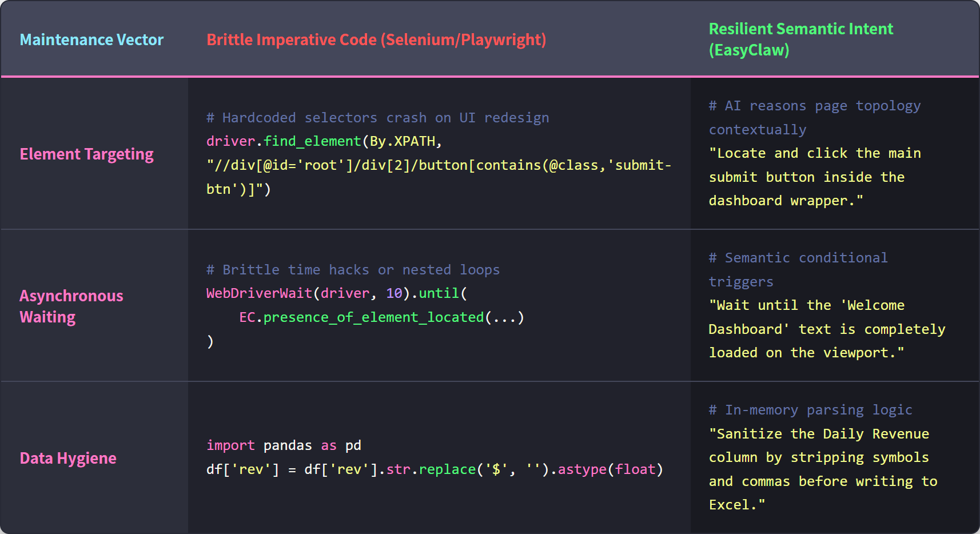980x534 pixels.
Task: Select the "WebDriverWait(driver, 10).until(" code line
Action: click(337, 293)
